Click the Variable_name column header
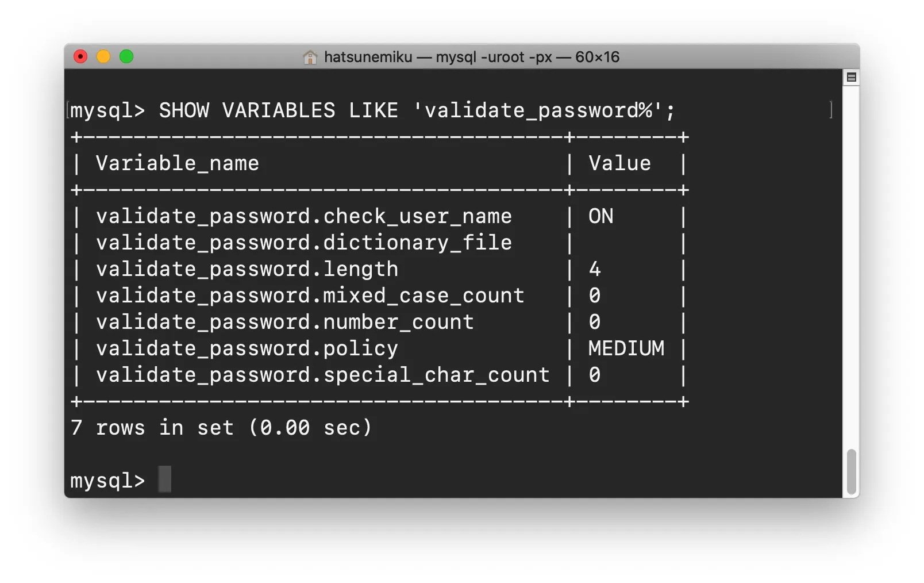The width and height of the screenshot is (924, 583). [x=178, y=163]
